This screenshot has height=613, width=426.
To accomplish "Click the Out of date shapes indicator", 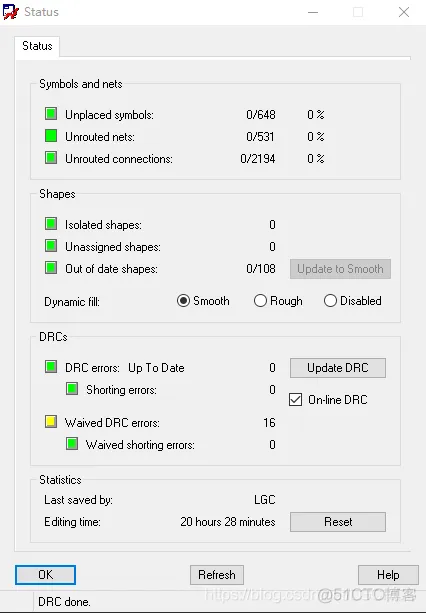I will [51, 268].
